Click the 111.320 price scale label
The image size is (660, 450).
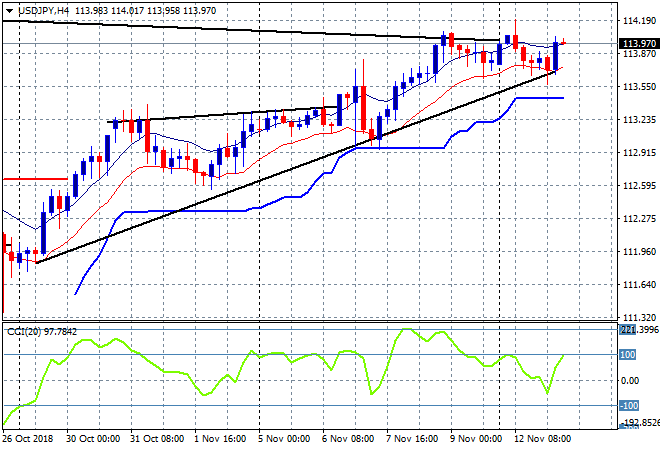coord(639,317)
